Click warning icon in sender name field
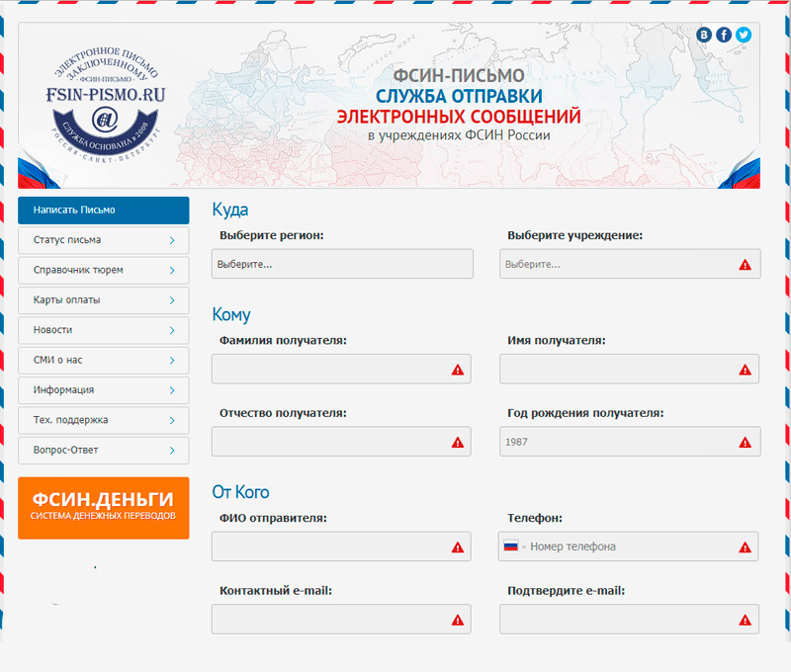791x672 pixels. (x=458, y=547)
